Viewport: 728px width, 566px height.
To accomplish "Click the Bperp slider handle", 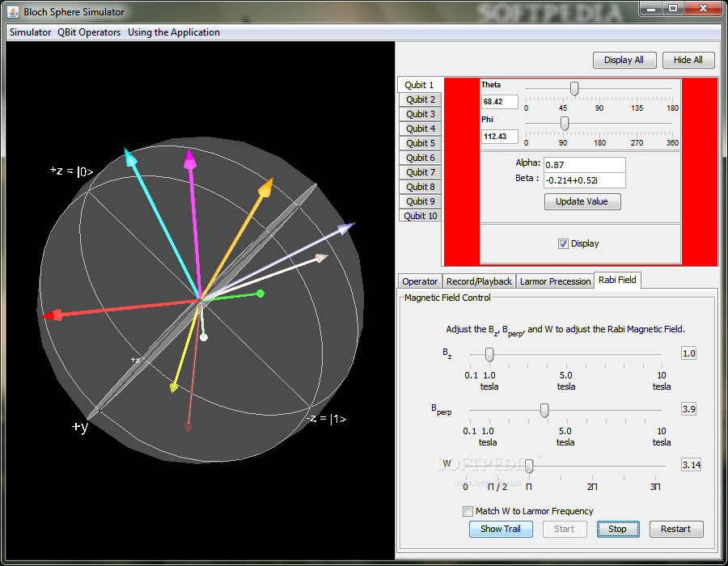I will pos(544,410).
